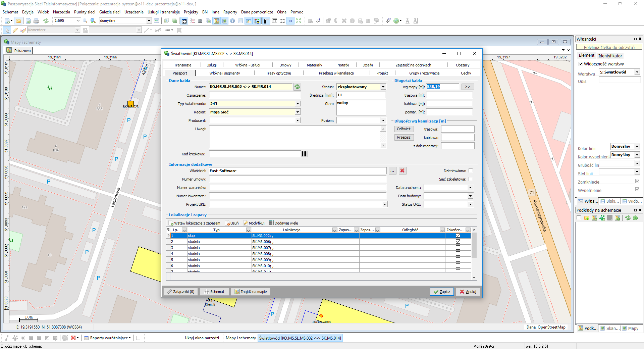Open the scale 1:695 dropdown
Screen dimensions: 644x349
tap(78, 21)
